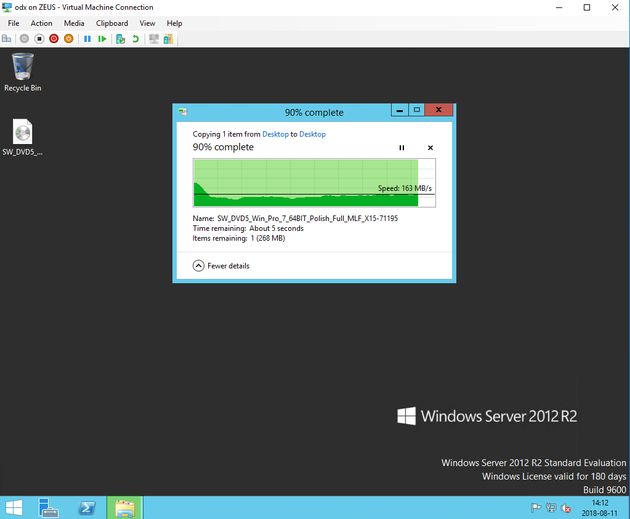This screenshot has width=630, height=519.
Task: Minimize the 90% complete copy dialog
Action: pos(400,110)
